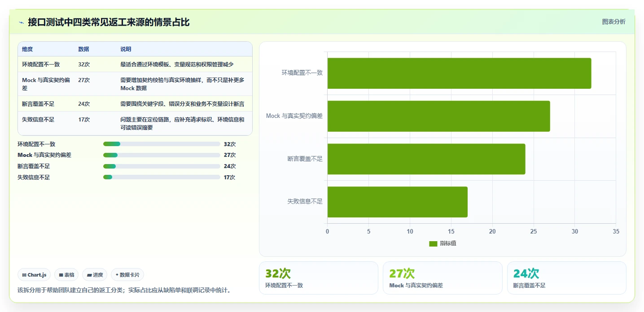The image size is (644, 312).
Task: Click the 维度 table column header
Action: [27, 49]
